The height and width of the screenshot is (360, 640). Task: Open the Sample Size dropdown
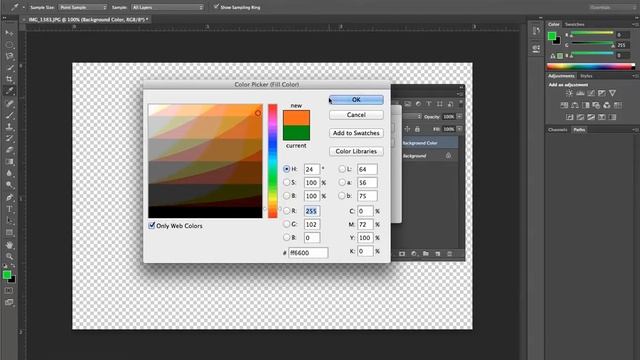(82, 7)
